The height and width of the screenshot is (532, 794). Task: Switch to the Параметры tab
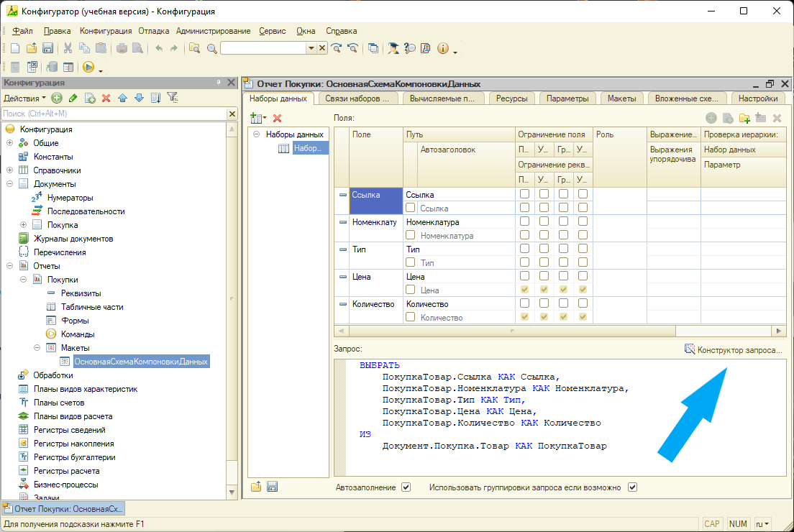[567, 98]
